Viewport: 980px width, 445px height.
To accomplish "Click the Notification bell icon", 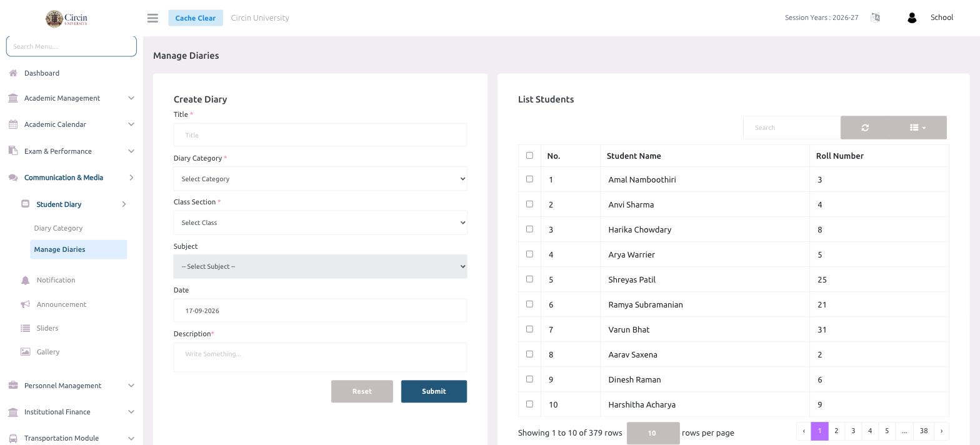I will tap(25, 280).
